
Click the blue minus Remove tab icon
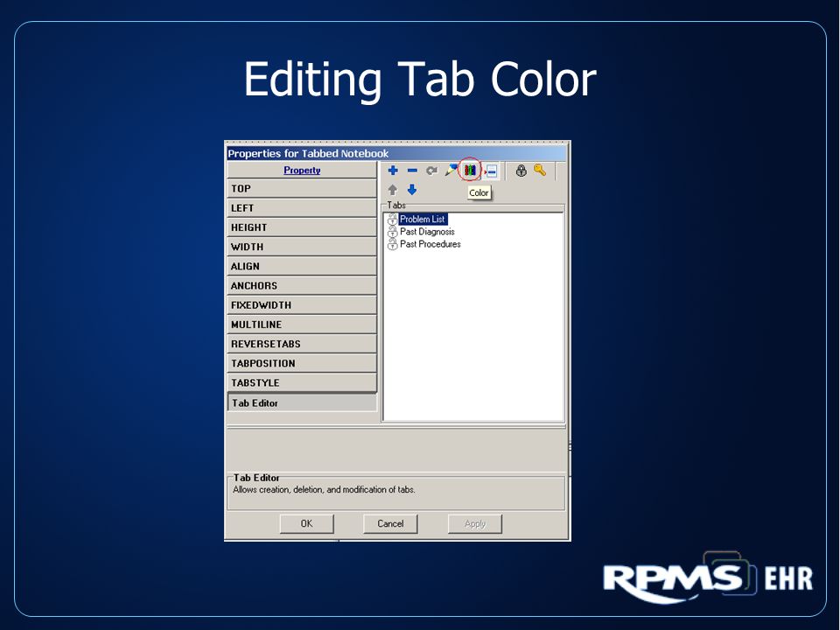point(412,171)
